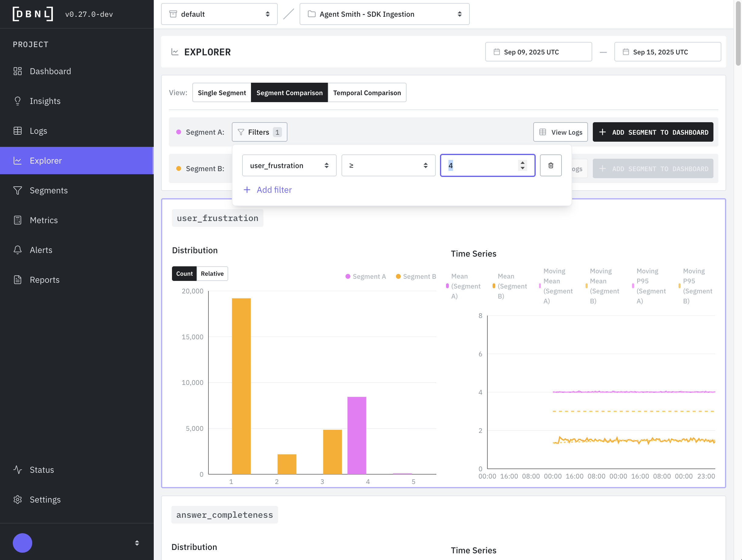Toggle Segment A legend in Distribution chart
Image resolution: width=742 pixels, height=560 pixels.
coord(366,276)
